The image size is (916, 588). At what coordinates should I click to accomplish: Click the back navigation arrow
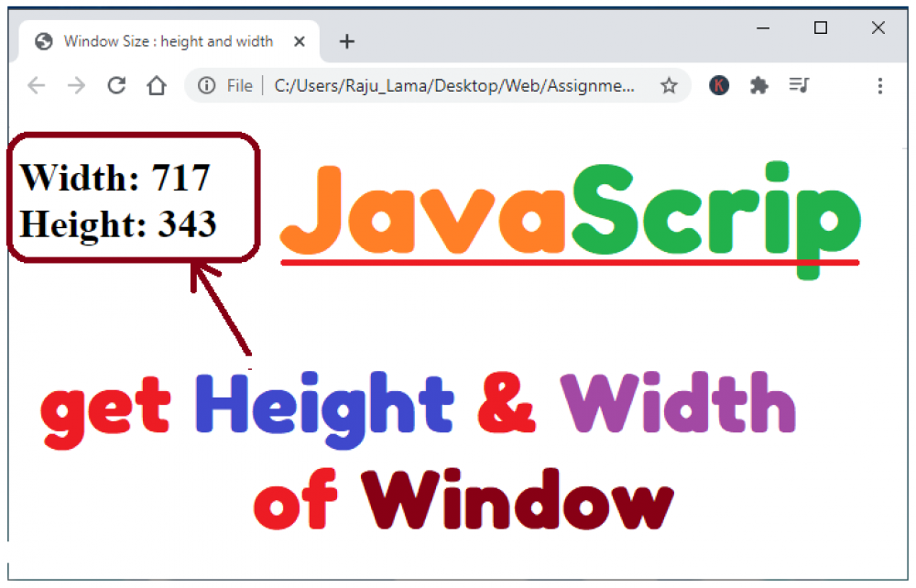pyautogui.click(x=36, y=86)
